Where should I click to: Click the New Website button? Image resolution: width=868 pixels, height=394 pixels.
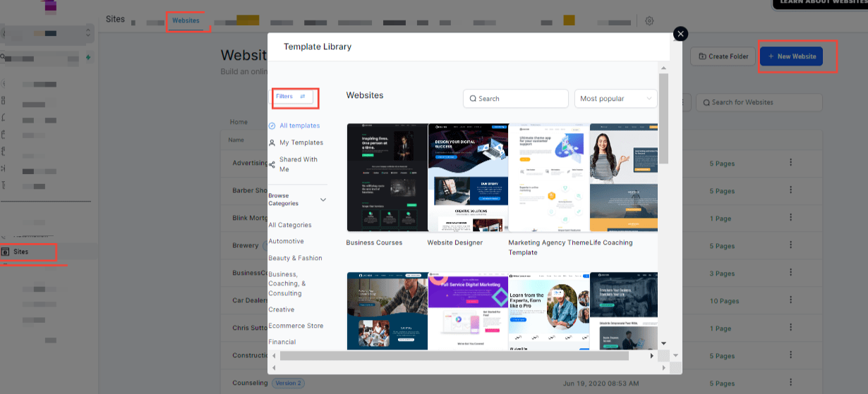tap(791, 56)
